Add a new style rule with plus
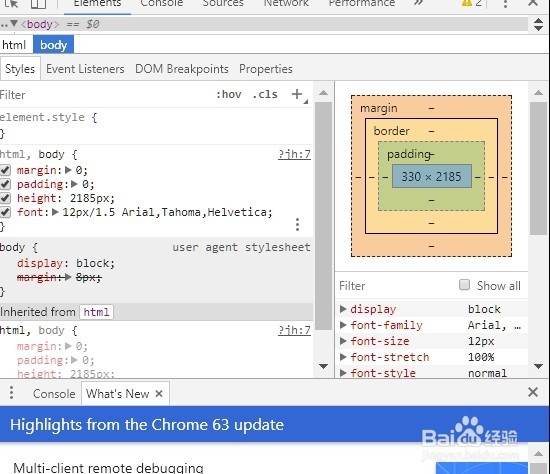Image resolution: width=550 pixels, height=474 pixels. click(297, 94)
